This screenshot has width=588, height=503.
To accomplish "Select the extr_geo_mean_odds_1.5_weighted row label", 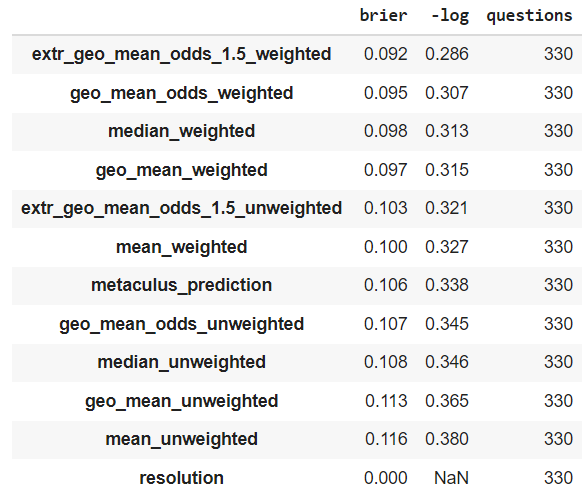I will click(x=182, y=54).
